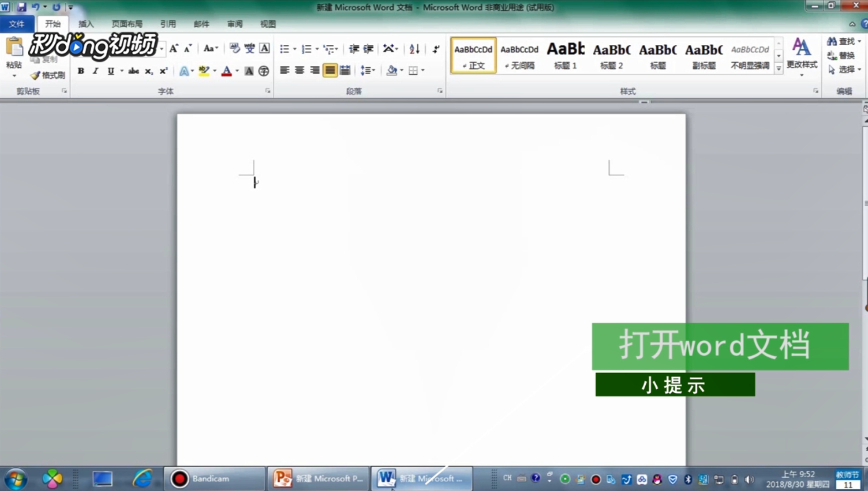Toggle Align Right paragraph alignment
The height and width of the screenshot is (491, 868).
pyautogui.click(x=314, y=70)
